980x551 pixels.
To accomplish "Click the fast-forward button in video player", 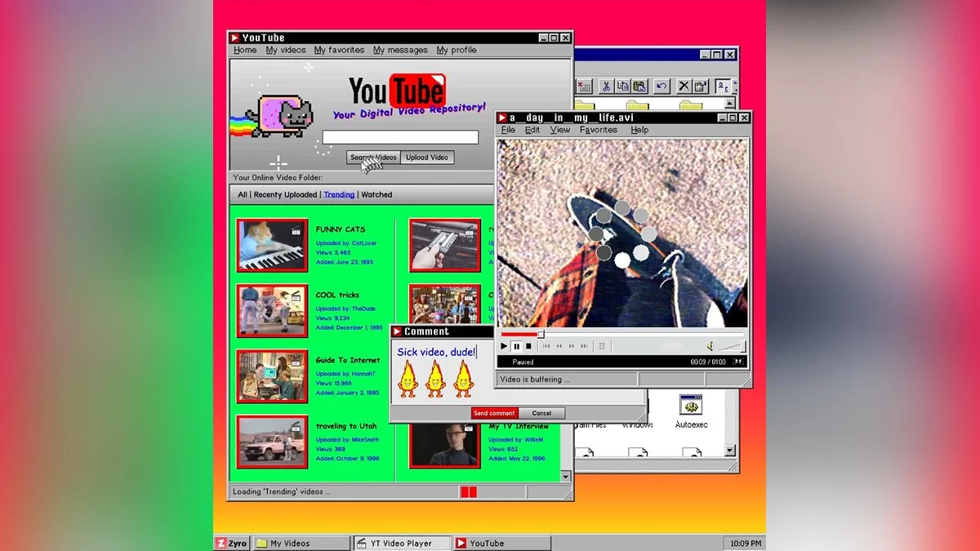I will click(x=572, y=346).
